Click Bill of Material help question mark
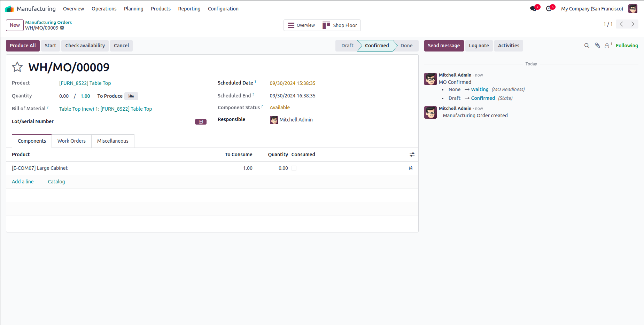 click(x=48, y=107)
